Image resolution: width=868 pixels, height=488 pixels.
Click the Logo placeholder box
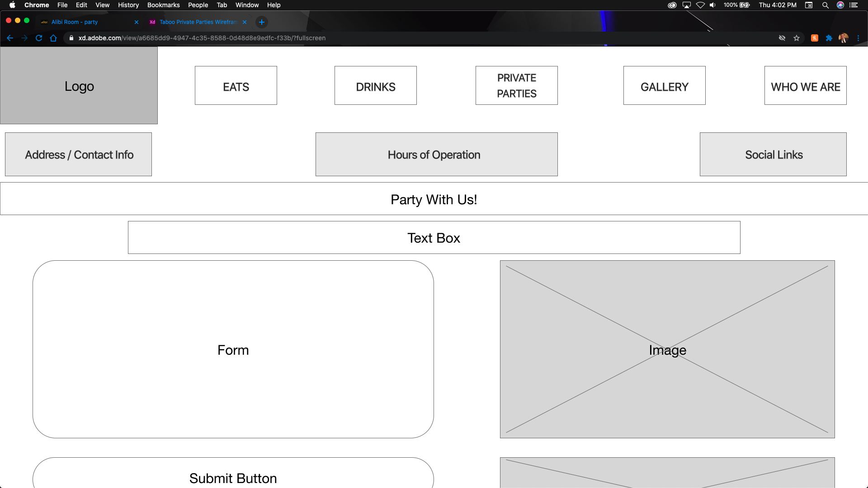79,86
